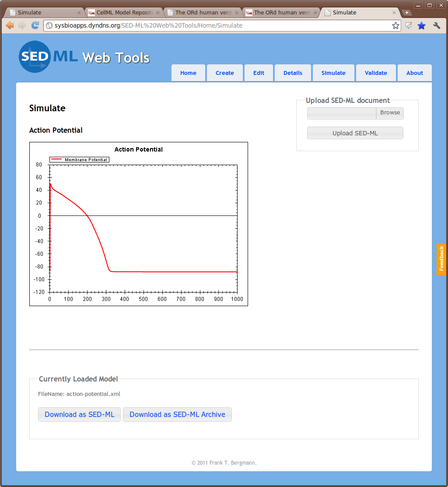Open the orange Feedback side tab

pyautogui.click(x=441, y=259)
